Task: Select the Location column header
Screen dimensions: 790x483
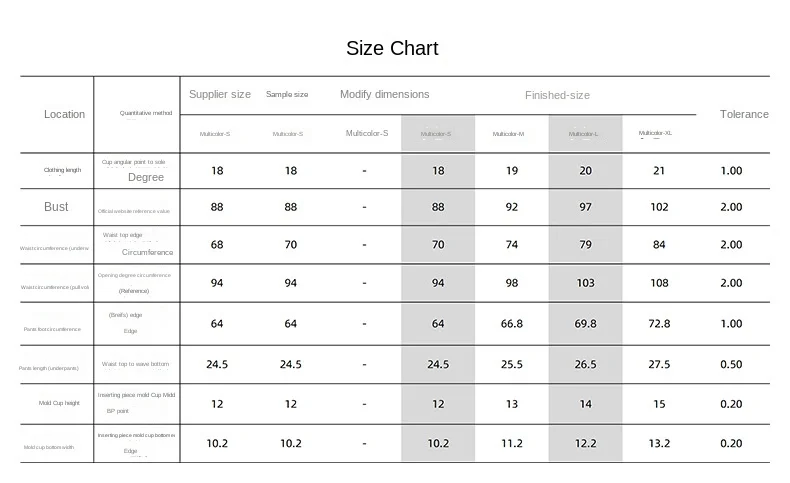Action: (64, 114)
